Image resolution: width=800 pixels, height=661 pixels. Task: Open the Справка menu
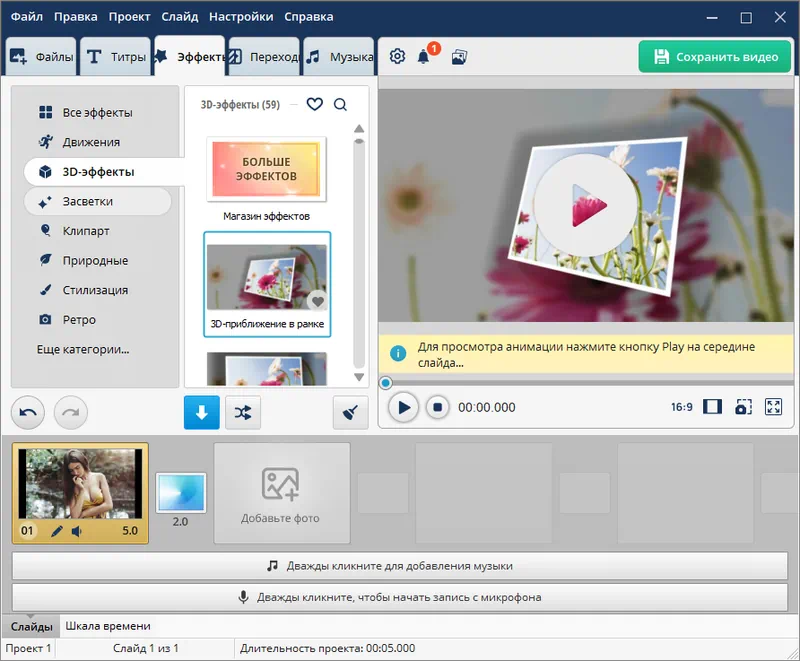coord(309,17)
